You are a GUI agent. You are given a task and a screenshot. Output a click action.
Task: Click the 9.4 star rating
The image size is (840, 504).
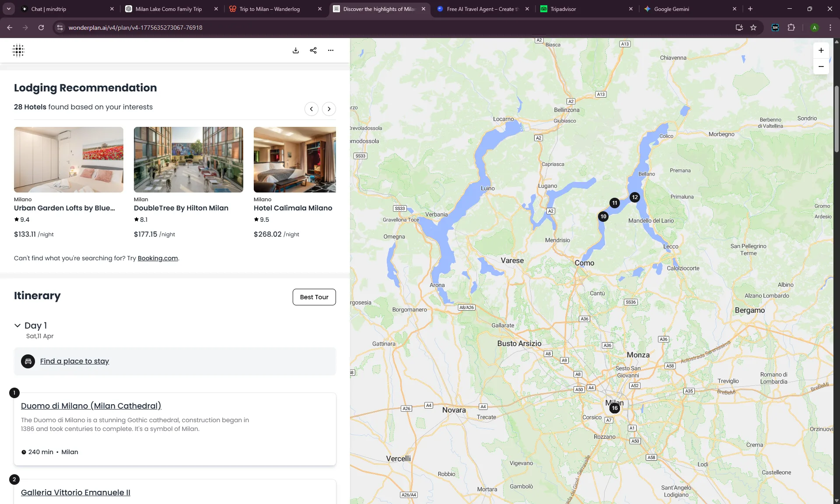[22, 220]
